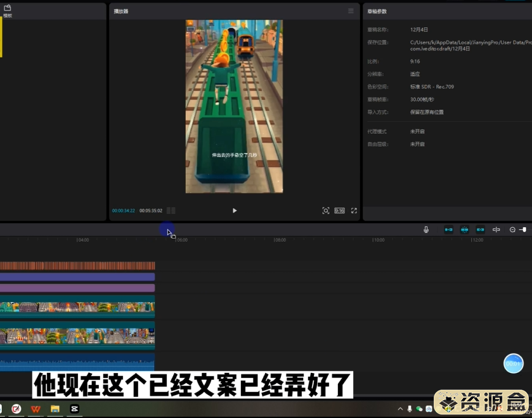Jump to the 06:00 ruler mark
This screenshot has height=418, width=532.
181,240
